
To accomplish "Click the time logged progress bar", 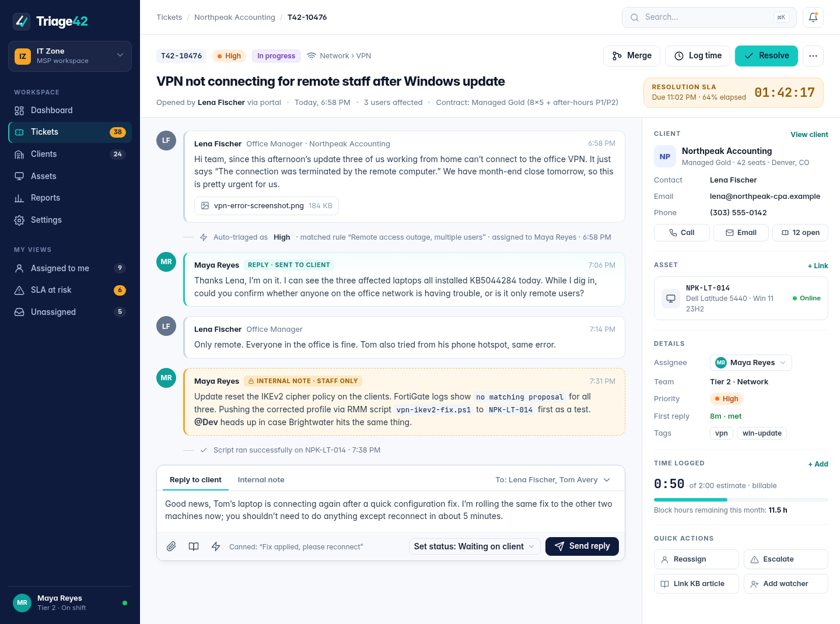I will click(x=741, y=500).
